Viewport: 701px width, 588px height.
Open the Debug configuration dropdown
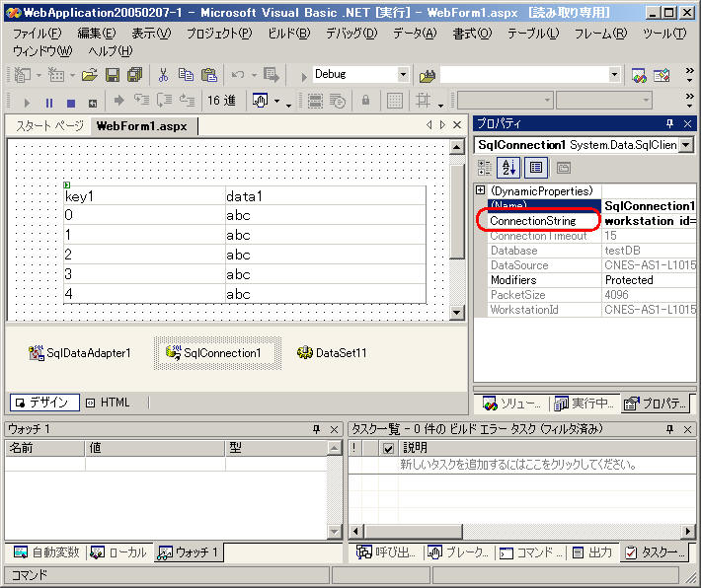[403, 75]
